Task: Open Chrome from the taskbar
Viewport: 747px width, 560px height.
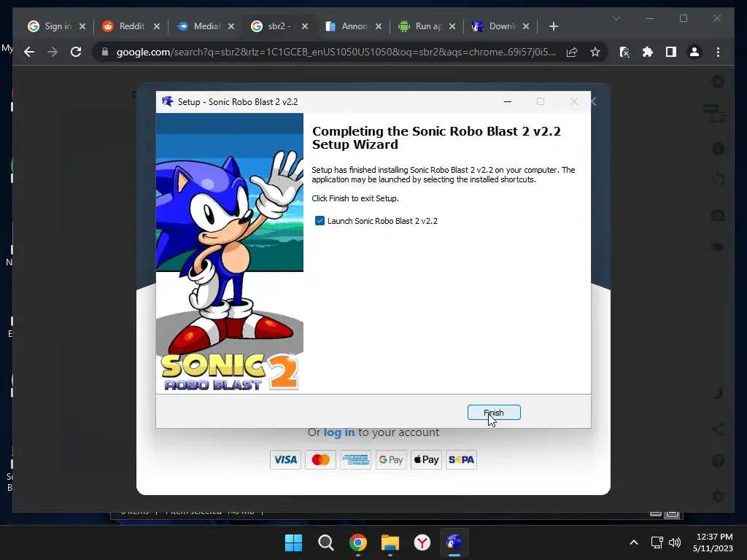Action: (357, 542)
